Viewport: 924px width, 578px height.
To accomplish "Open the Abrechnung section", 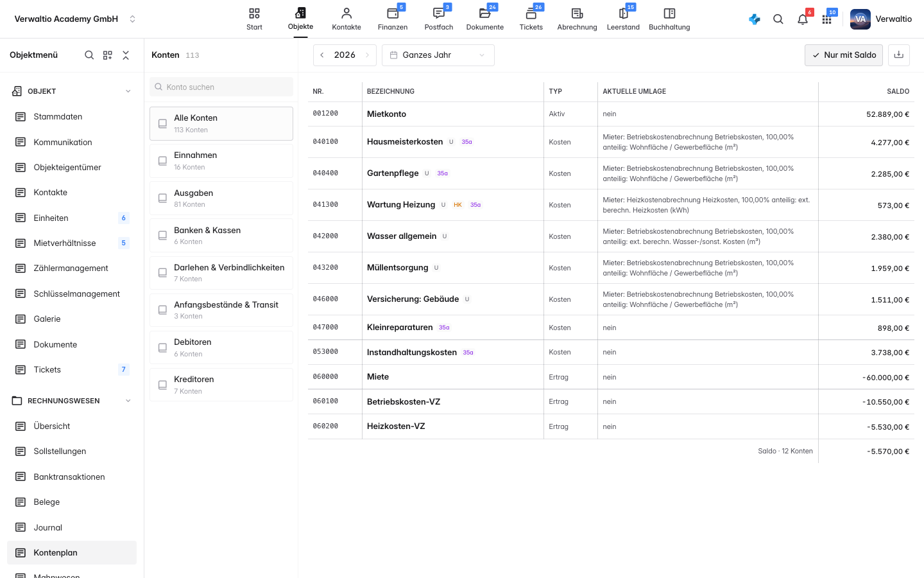I will point(577,19).
